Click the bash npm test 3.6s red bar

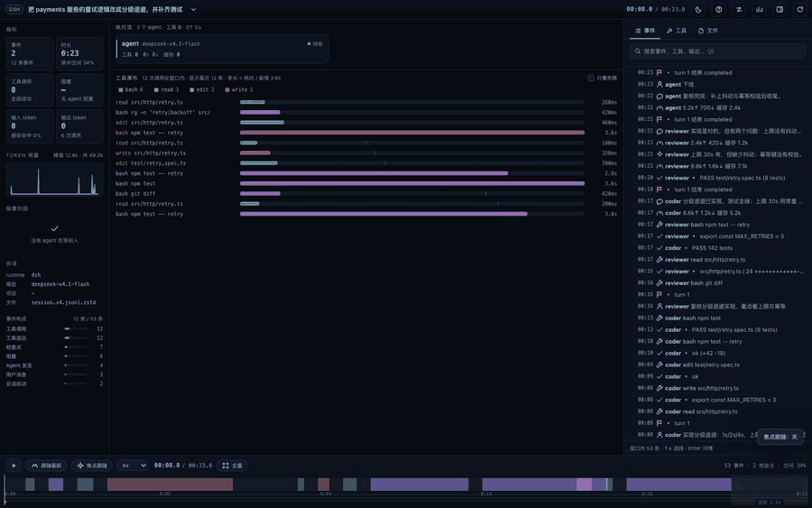[412, 133]
